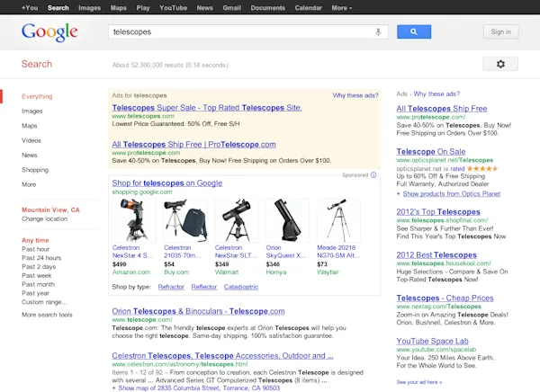This screenshot has width=540, height=392.
Task: Click Walmart seller under NexStar SLT
Action: (227, 272)
